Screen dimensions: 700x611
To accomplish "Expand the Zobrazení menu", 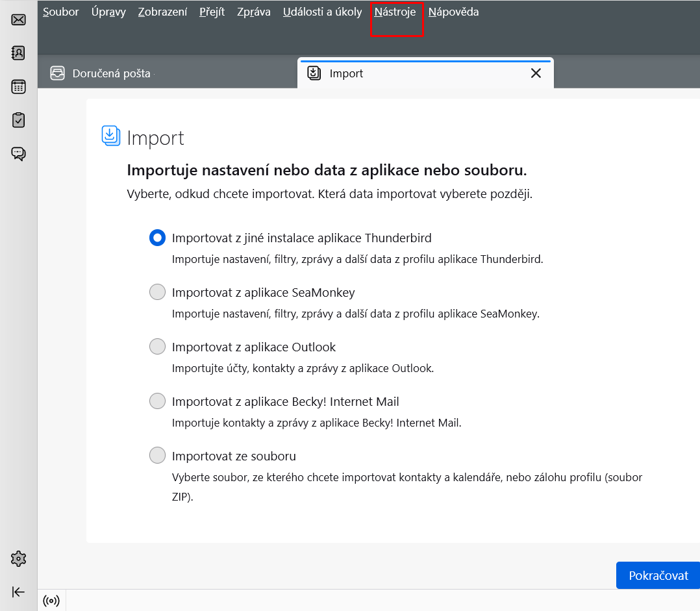I will click(x=162, y=12).
